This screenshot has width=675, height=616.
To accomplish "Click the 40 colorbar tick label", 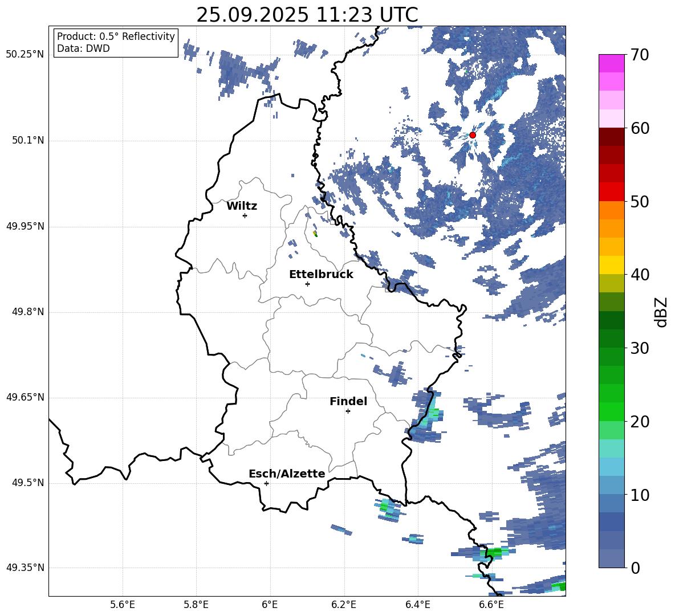I will coord(639,275).
